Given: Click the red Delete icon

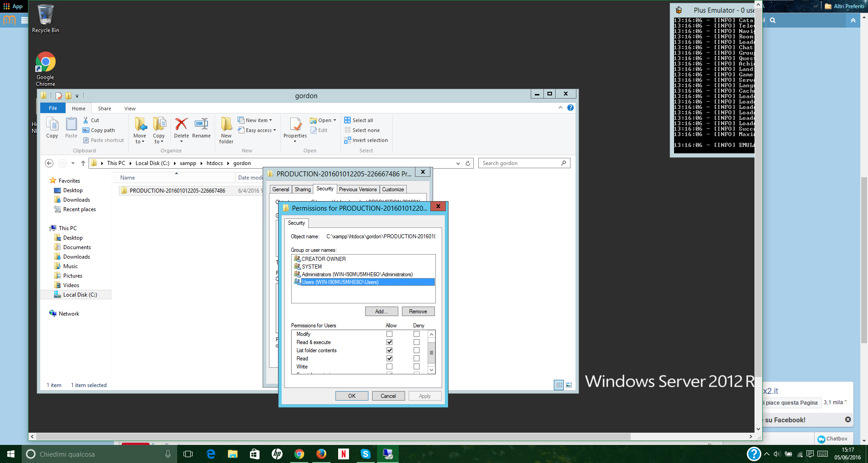Looking at the screenshot, I should click(181, 124).
